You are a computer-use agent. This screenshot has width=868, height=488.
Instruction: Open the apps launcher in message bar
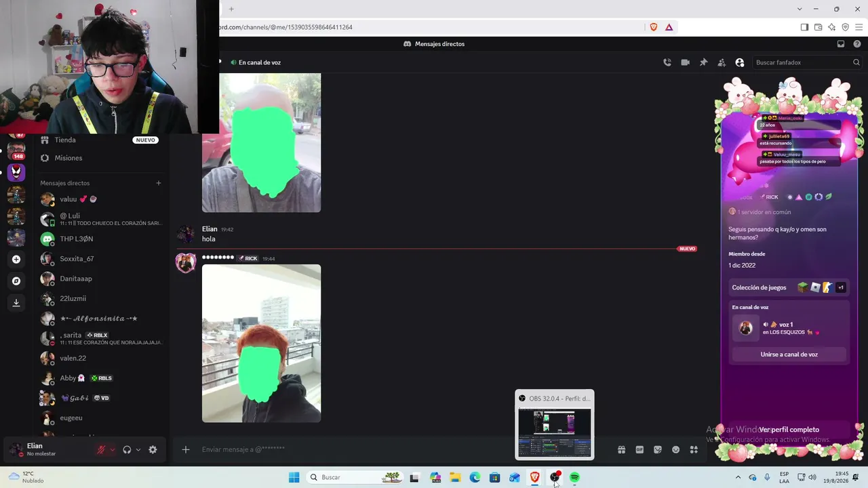[x=694, y=449]
